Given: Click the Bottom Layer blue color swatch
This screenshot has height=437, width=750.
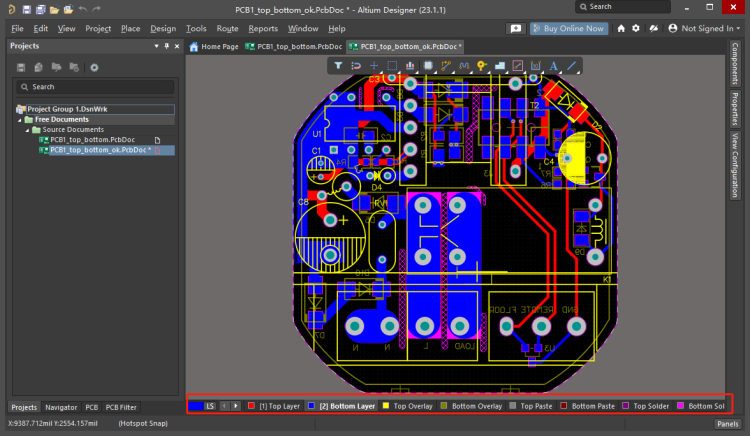Looking at the screenshot, I should (313, 406).
